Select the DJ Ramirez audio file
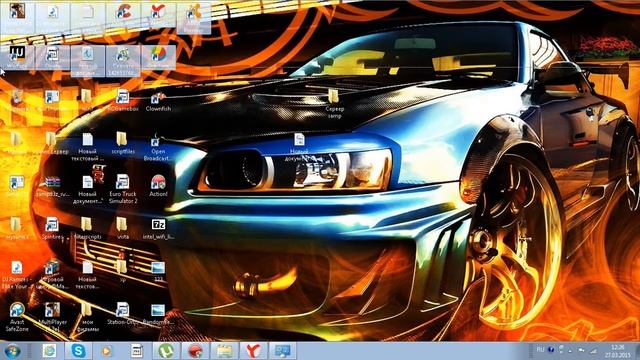The width and height of the screenshot is (640, 360). [16, 274]
